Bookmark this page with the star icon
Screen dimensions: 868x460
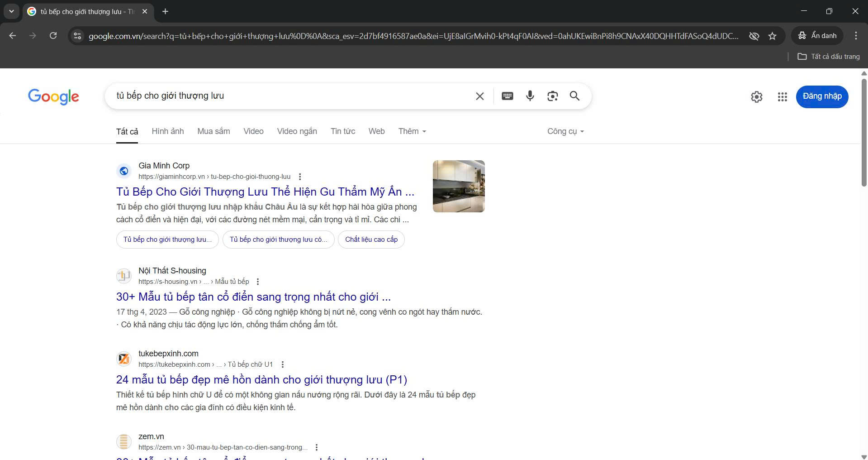[x=772, y=36]
